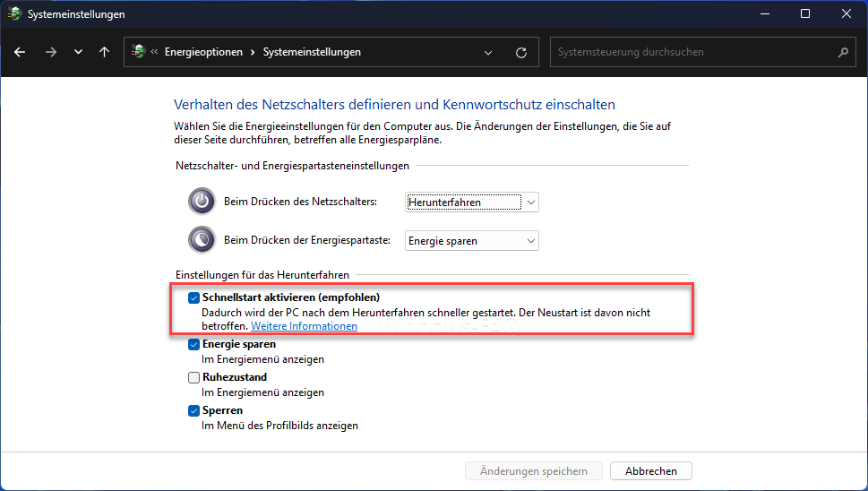Open Energieoptionen breadcrumb
Screen dimensions: 868x491
click(203, 52)
